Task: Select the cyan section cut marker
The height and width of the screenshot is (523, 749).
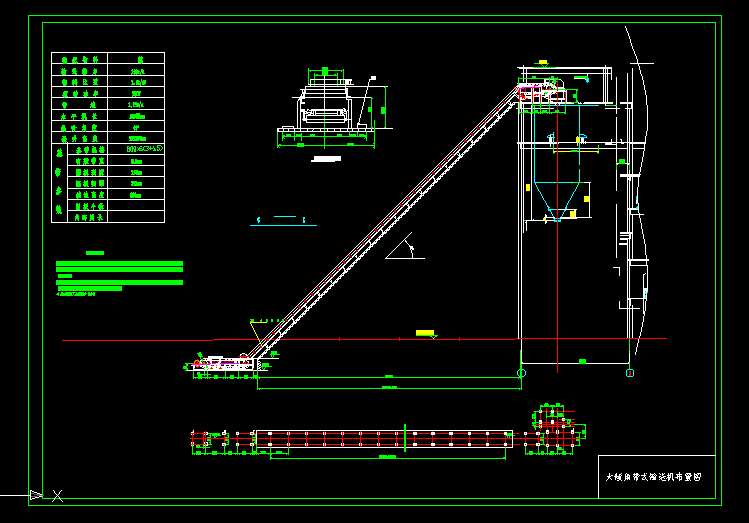Action: [283, 218]
